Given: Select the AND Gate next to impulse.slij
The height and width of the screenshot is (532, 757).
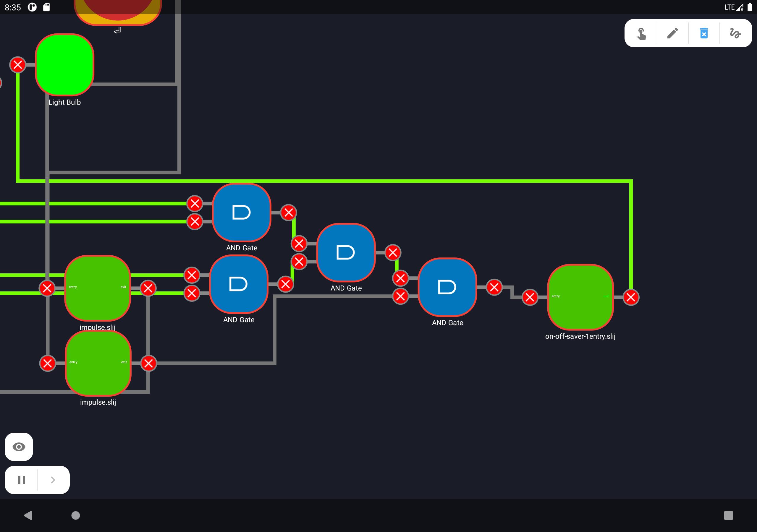Looking at the screenshot, I should click(239, 284).
